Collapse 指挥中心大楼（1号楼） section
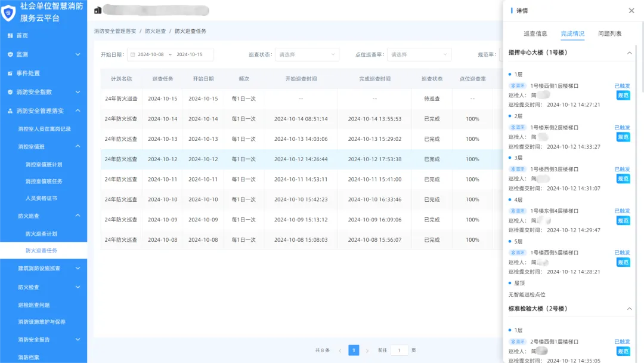644x363 pixels. point(629,53)
